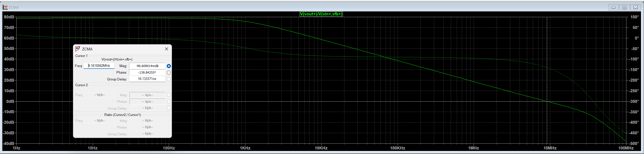Screen dimensions: 644x154
Task: Select Cursor 1 magnitude radio button
Action: [x=169, y=66]
